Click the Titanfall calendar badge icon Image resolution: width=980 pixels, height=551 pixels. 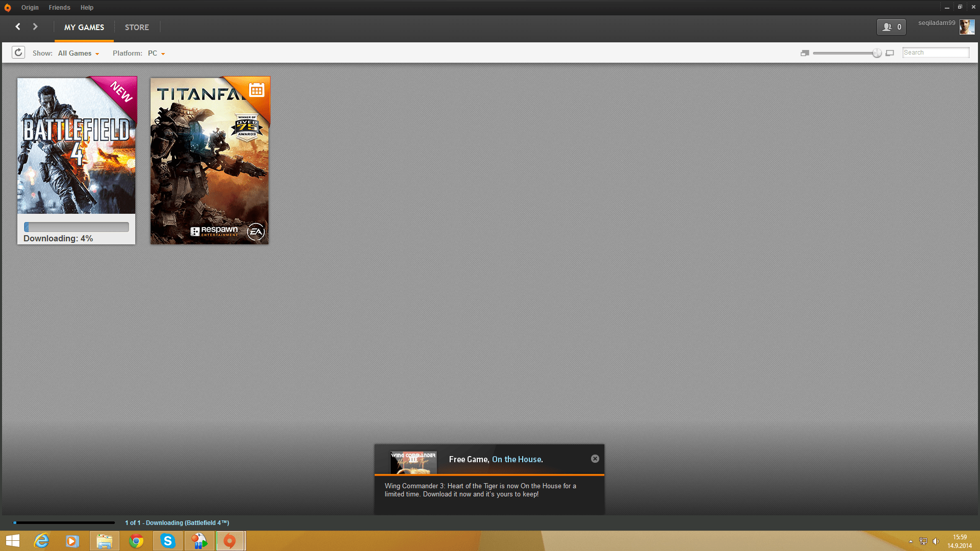(x=256, y=90)
